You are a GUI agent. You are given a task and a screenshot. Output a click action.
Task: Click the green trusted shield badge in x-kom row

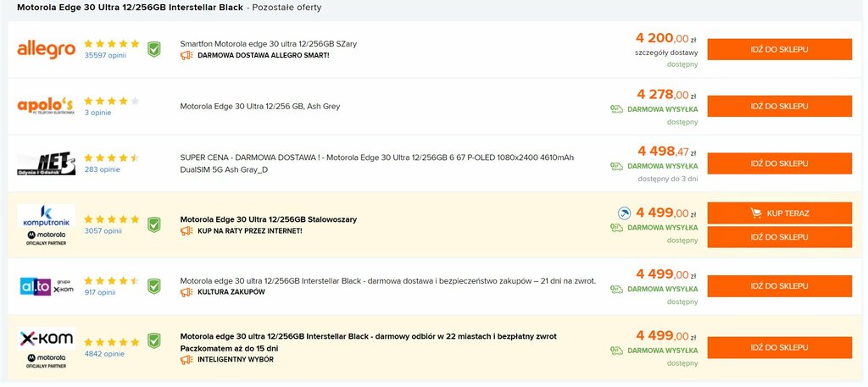click(154, 340)
